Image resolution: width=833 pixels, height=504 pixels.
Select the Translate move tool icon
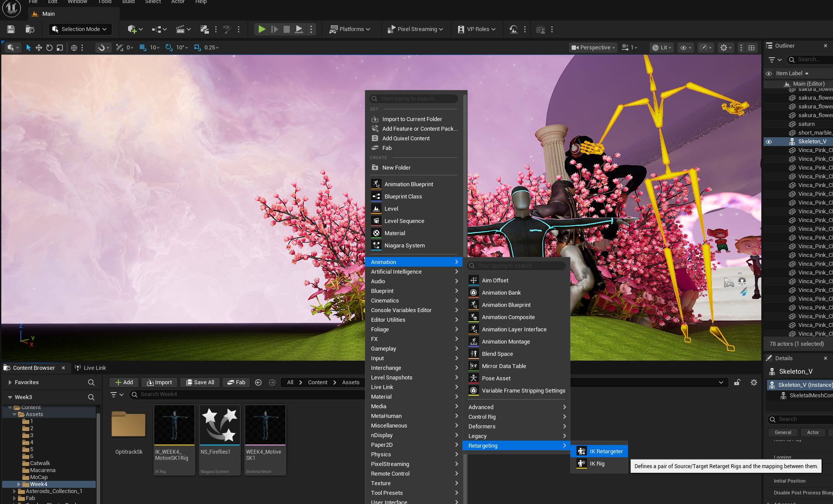pyautogui.click(x=39, y=48)
